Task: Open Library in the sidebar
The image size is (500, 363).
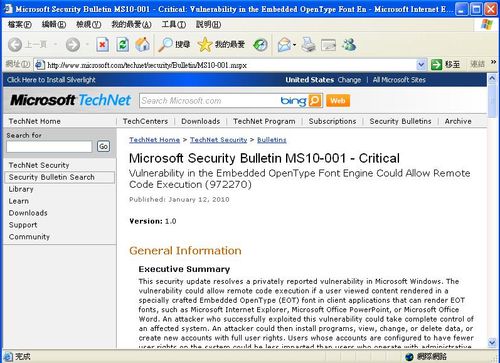Action: [x=21, y=189]
